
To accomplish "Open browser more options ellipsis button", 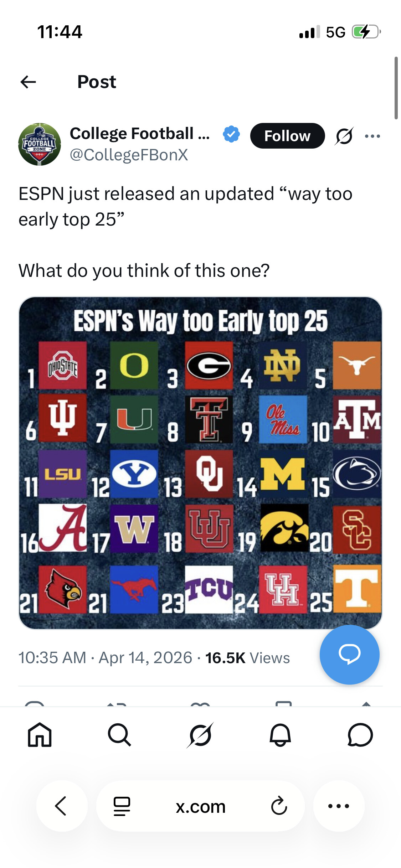I will pos(339,806).
